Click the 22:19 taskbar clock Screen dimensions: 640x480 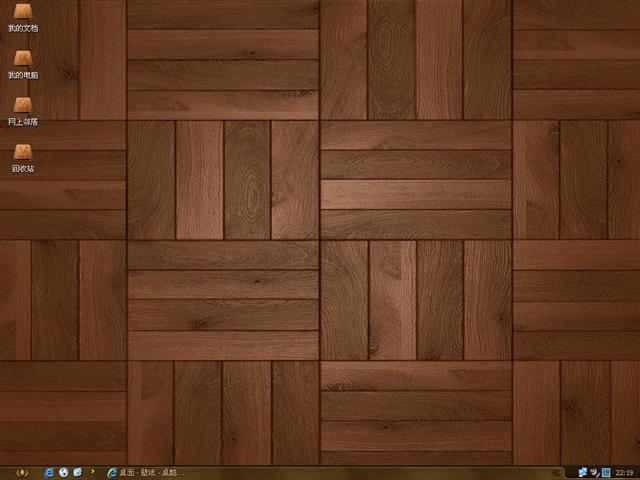624,473
